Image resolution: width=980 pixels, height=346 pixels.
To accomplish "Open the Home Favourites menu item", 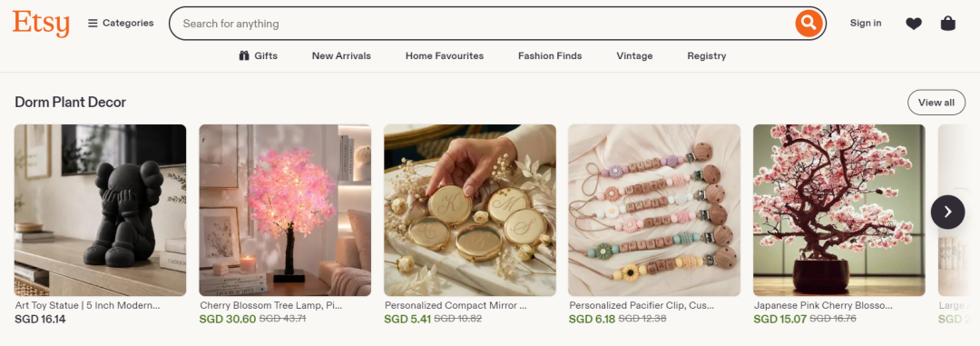I will [x=445, y=55].
